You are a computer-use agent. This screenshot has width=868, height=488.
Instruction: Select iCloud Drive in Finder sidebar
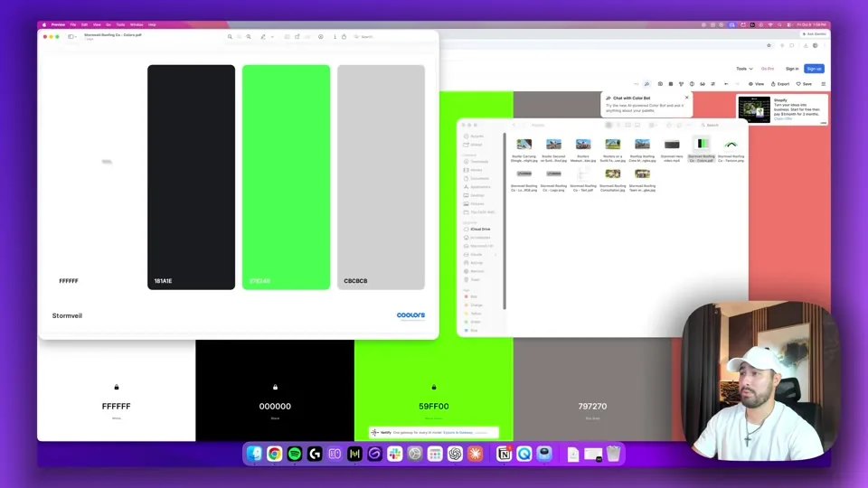tap(477, 229)
